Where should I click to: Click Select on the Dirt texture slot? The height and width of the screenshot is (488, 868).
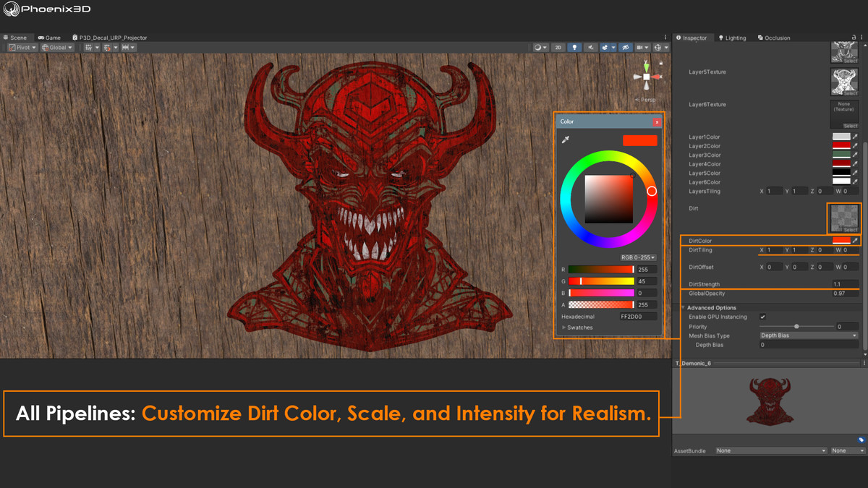tap(850, 230)
